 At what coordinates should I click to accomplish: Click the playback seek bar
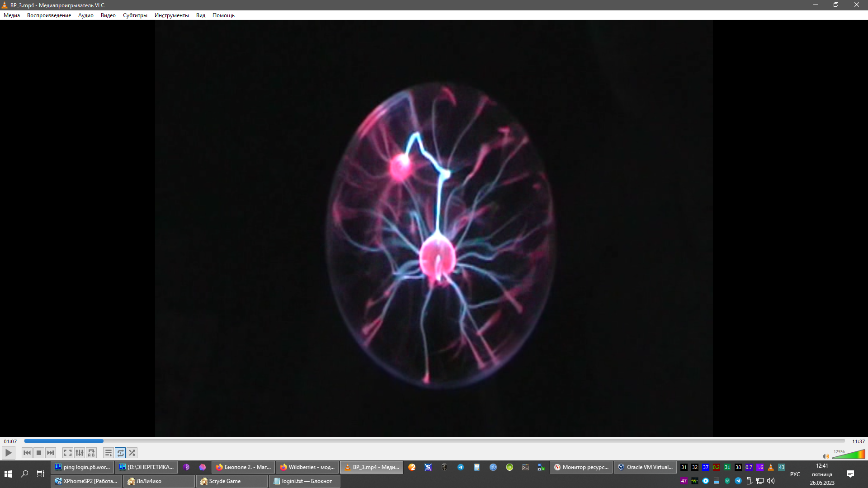coord(434,441)
